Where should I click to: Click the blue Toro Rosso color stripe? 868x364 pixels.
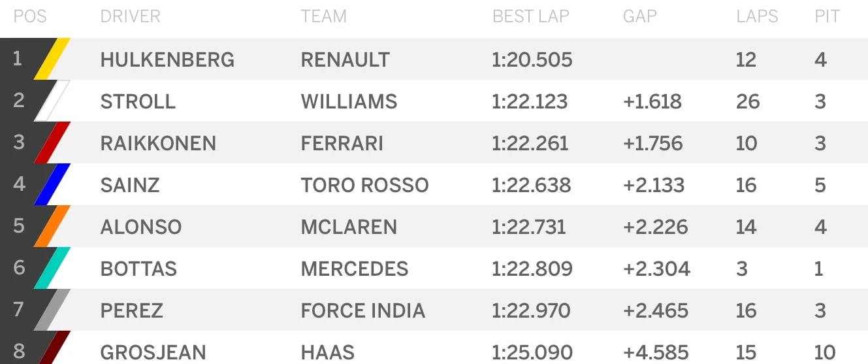tap(52, 185)
